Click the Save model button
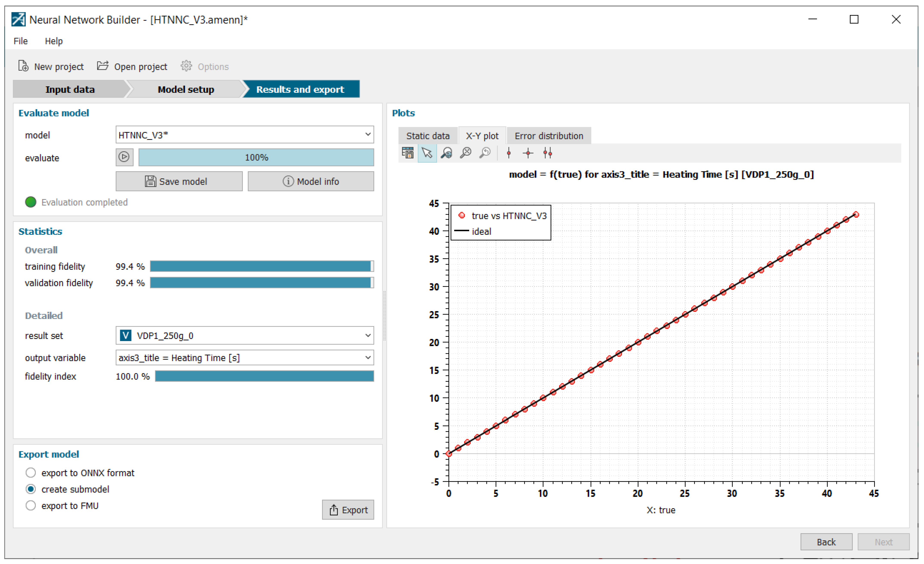 pos(179,181)
